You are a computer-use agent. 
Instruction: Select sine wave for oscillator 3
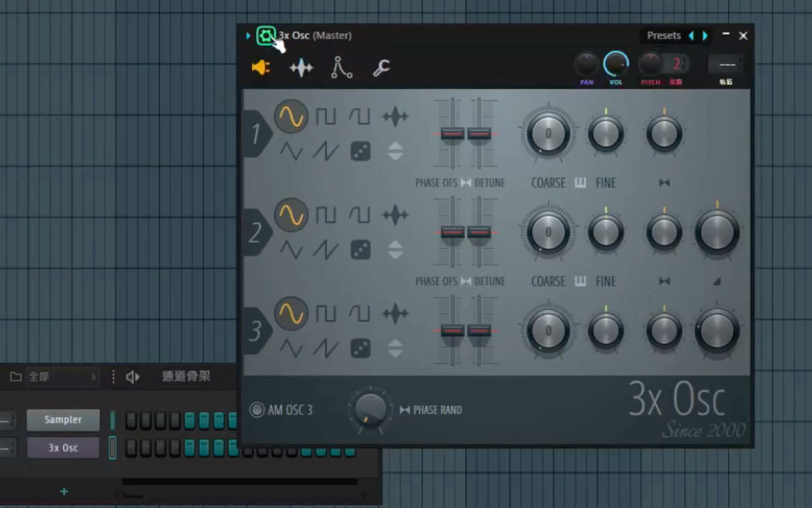pyautogui.click(x=291, y=314)
